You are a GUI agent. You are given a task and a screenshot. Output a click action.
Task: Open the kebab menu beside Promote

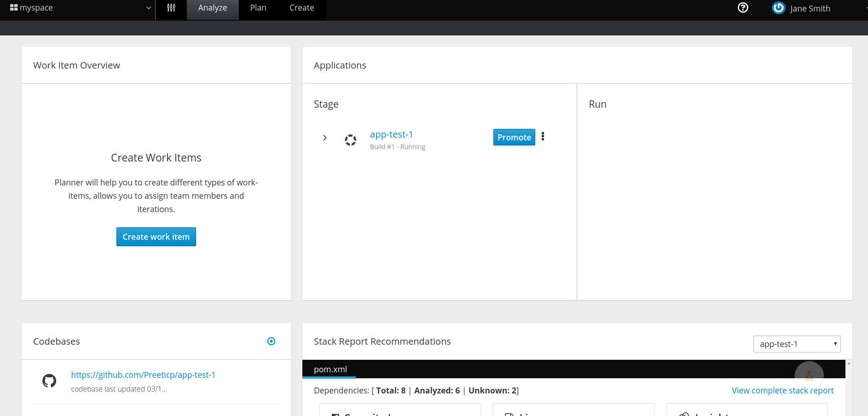point(543,137)
